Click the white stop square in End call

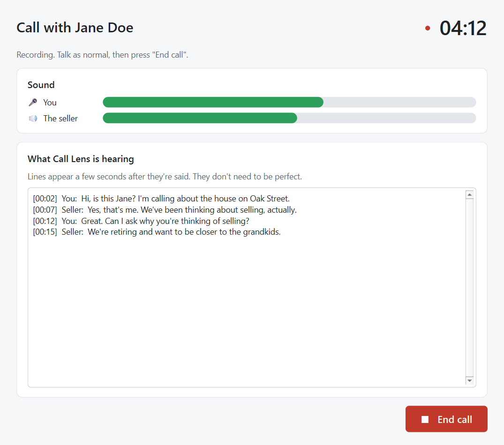425,419
